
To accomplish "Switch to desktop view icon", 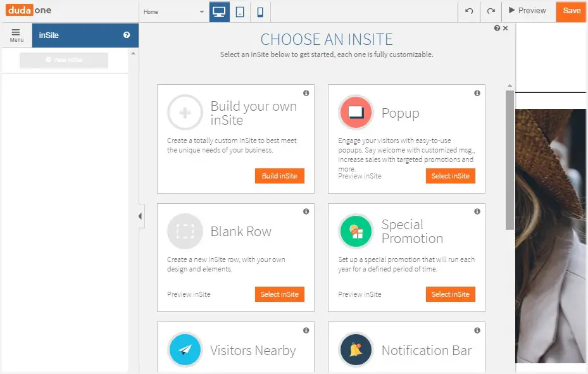I will pos(220,11).
